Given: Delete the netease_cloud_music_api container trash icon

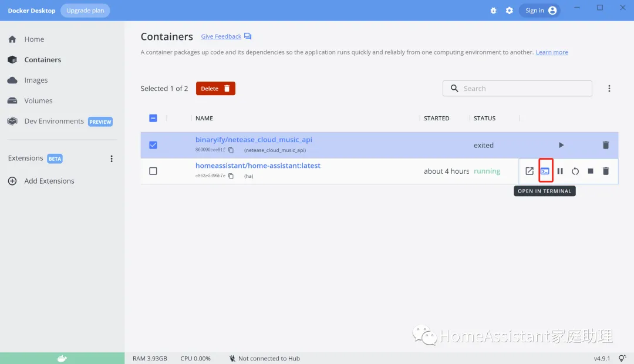Looking at the screenshot, I should tap(606, 145).
